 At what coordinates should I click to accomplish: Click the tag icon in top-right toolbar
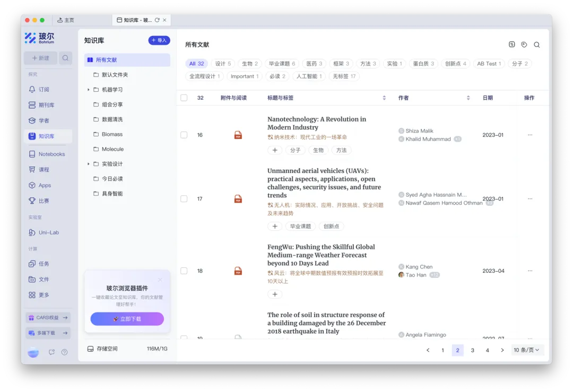[x=524, y=45]
